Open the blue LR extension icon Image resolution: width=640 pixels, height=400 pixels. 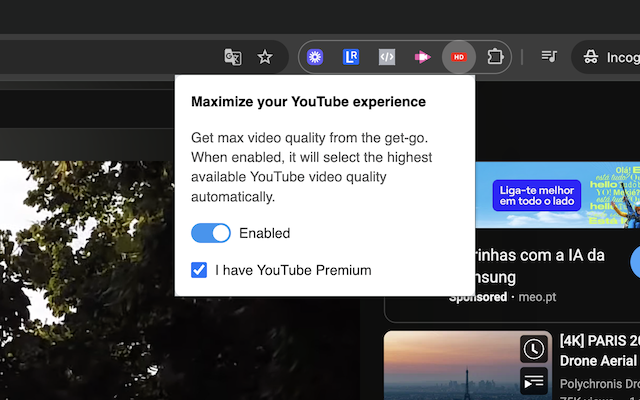(351, 57)
